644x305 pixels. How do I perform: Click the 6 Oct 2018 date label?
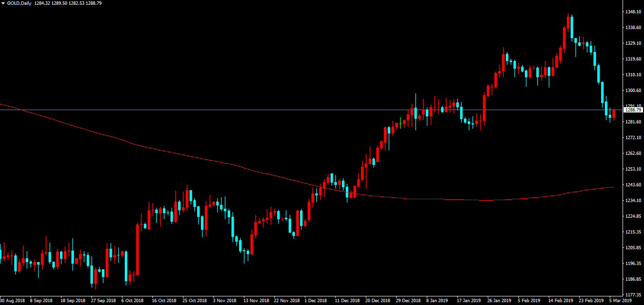[x=132, y=301]
